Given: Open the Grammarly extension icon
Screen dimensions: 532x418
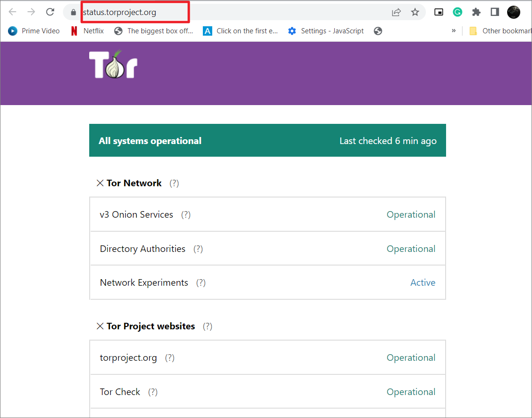Looking at the screenshot, I should [457, 13].
